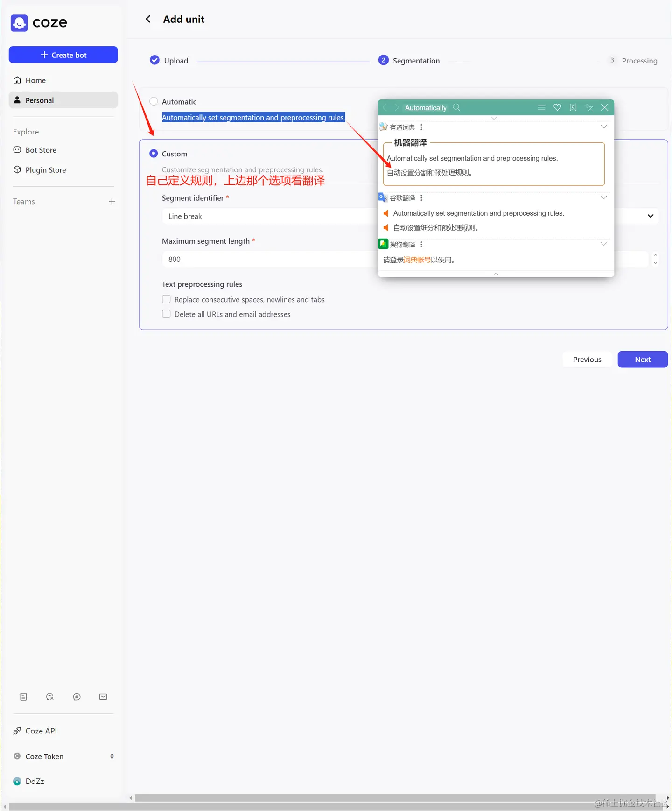Click the Create bot button
This screenshot has width=672, height=811.
pyautogui.click(x=63, y=55)
